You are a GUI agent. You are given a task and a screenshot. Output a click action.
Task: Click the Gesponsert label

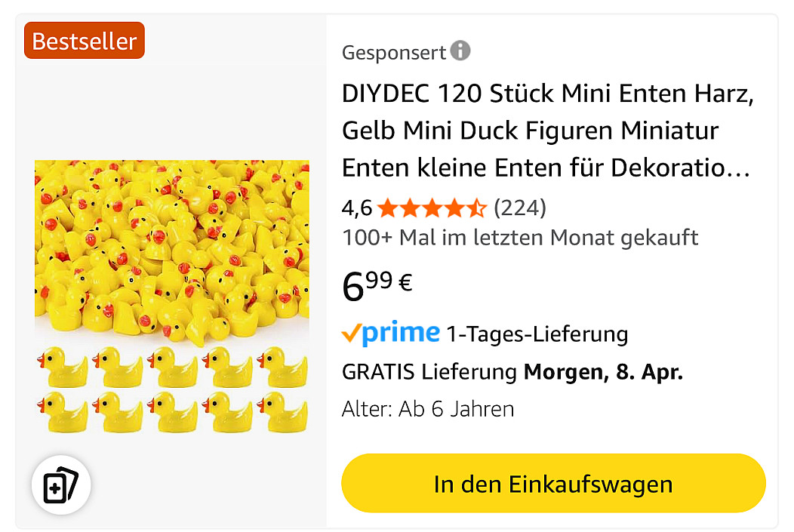[x=394, y=53]
